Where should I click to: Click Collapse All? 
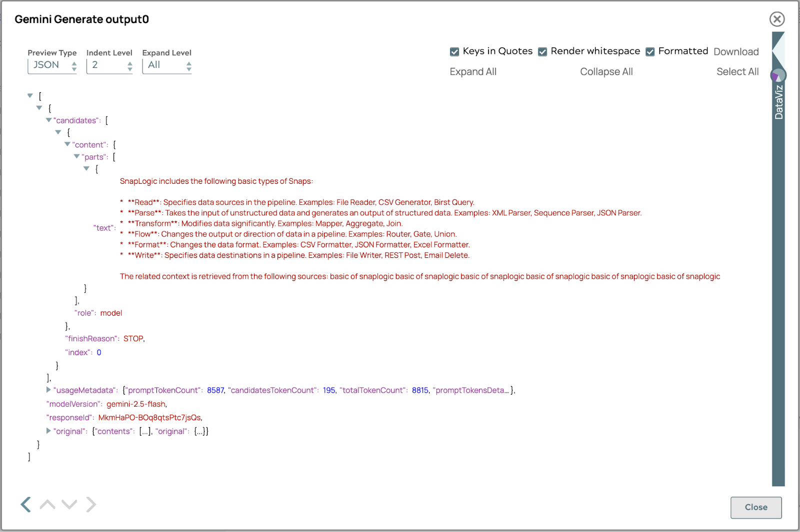606,72
